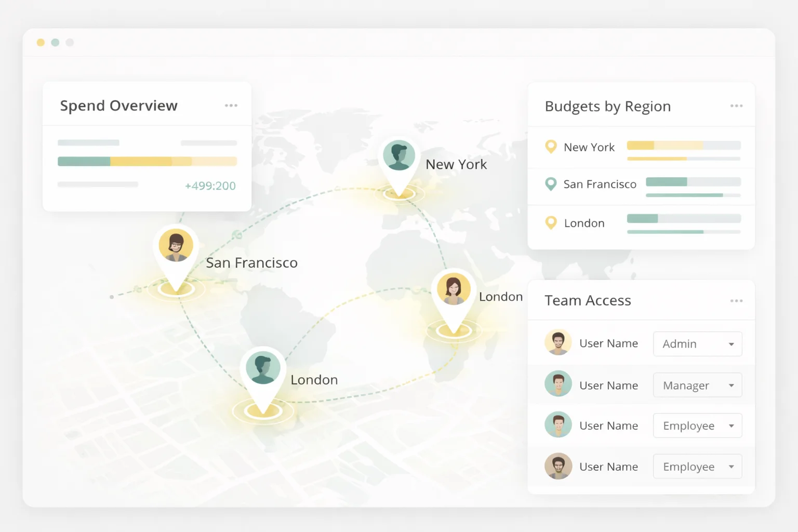Open the Spend Overview options menu
The image size is (798, 532).
[231, 105]
